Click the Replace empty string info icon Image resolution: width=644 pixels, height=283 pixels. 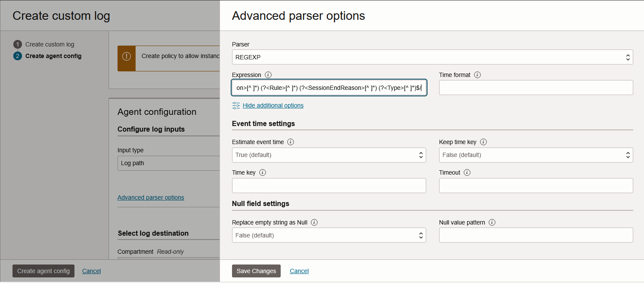314,222
